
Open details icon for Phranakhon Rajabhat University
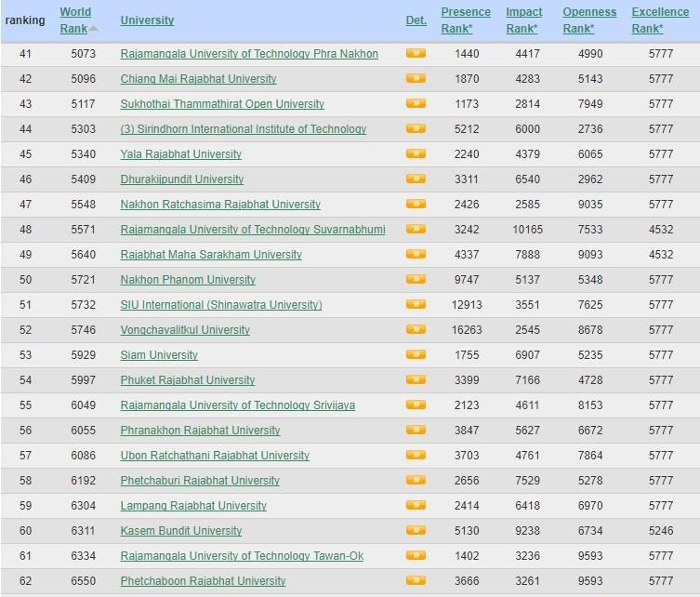point(416,430)
